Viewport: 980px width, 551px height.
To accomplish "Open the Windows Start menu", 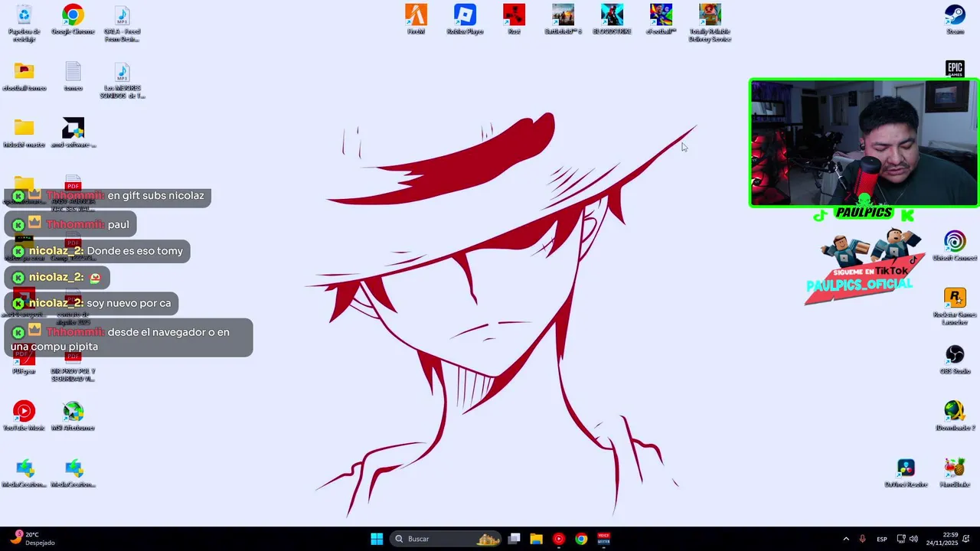I will [377, 539].
